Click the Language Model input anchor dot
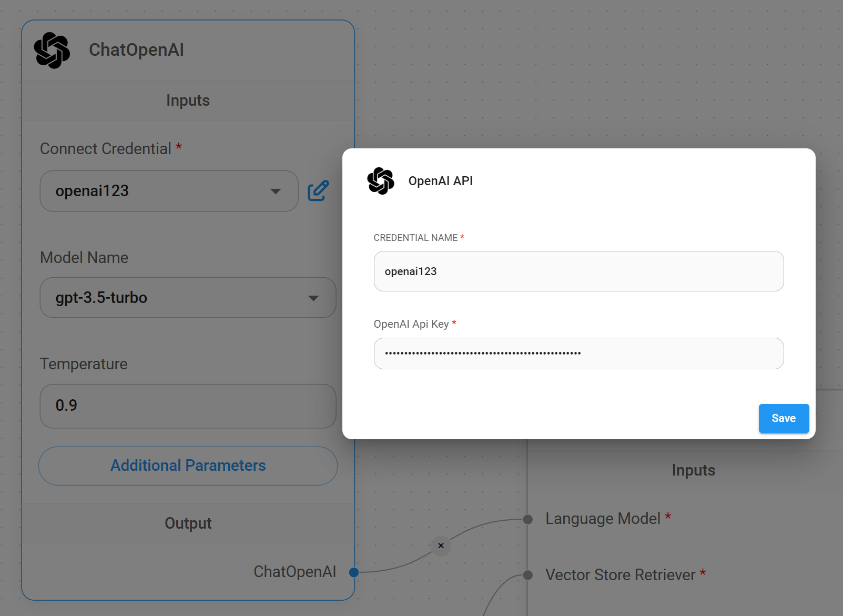The width and height of the screenshot is (843, 616). [528, 520]
